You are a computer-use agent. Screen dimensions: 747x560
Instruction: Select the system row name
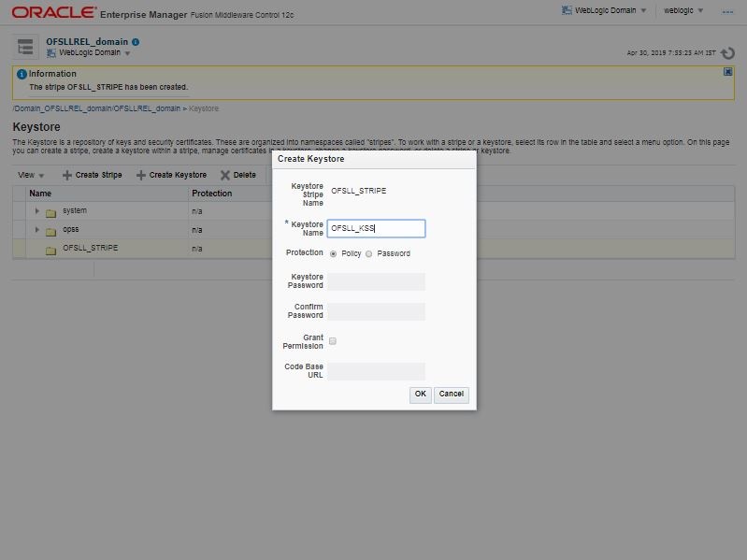75,210
